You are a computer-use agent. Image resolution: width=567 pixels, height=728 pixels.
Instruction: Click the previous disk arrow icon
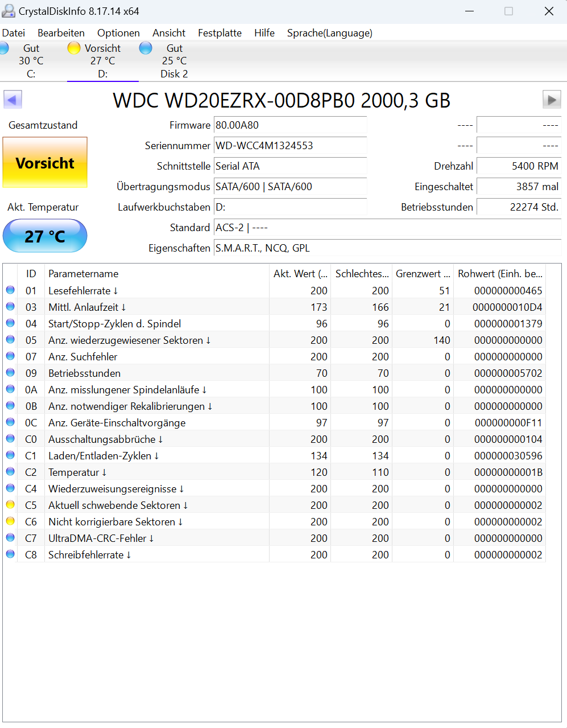pyautogui.click(x=13, y=100)
